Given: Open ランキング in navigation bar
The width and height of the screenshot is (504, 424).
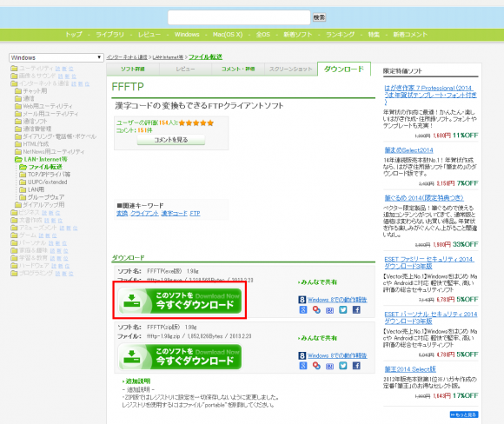Looking at the screenshot, I should pyautogui.click(x=340, y=35).
